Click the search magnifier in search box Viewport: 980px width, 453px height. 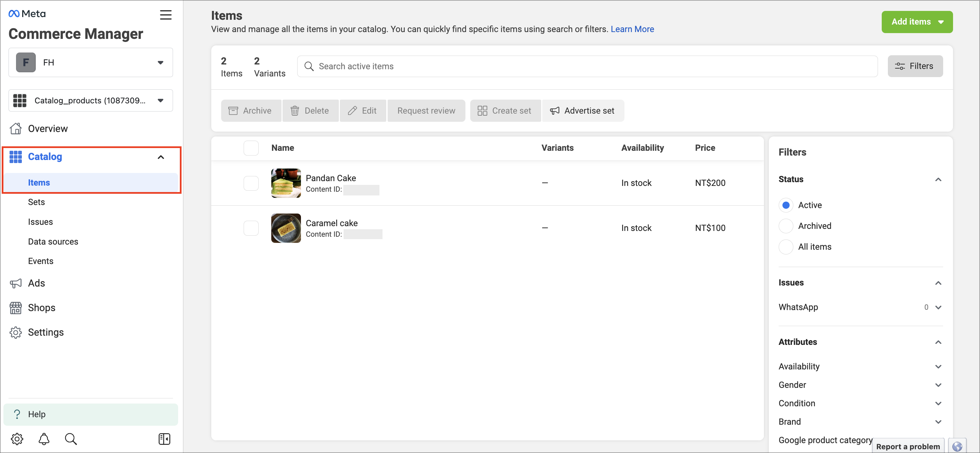click(309, 66)
